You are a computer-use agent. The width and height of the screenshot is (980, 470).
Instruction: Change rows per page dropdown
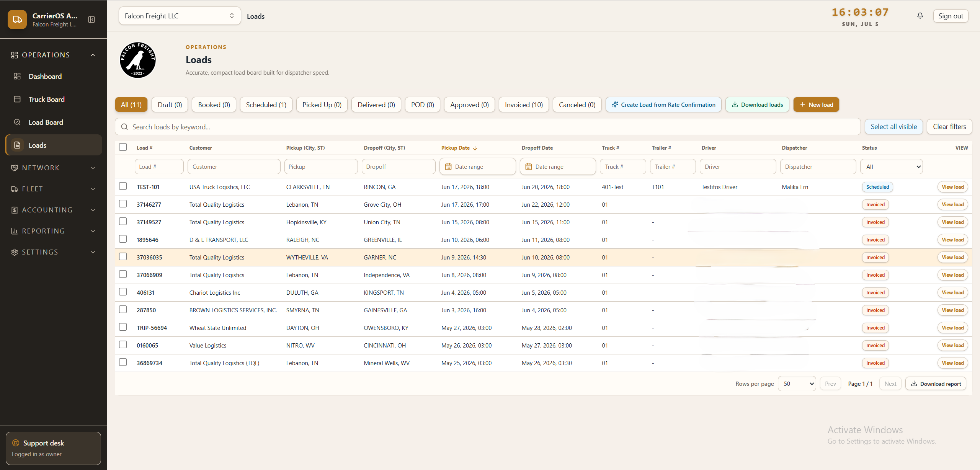tap(797, 384)
